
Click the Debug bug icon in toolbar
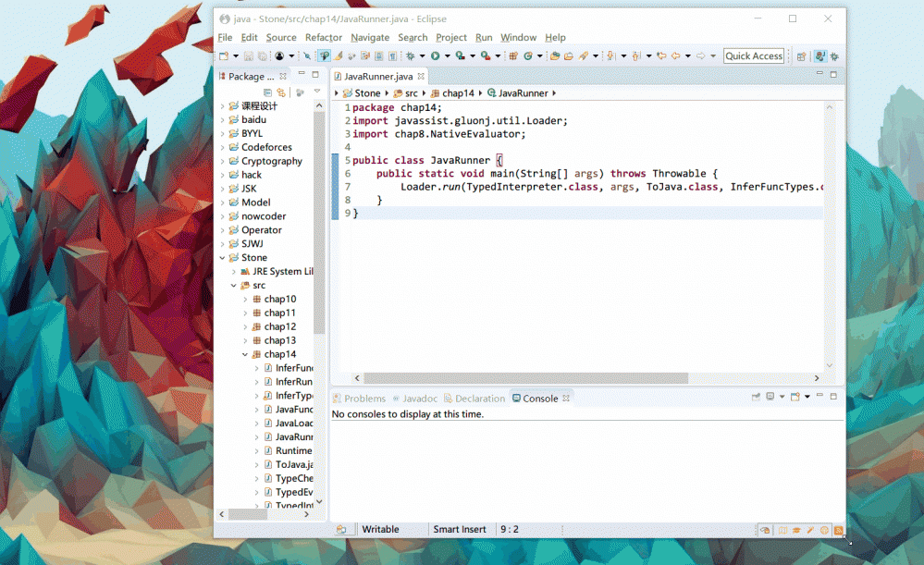pyautogui.click(x=410, y=56)
